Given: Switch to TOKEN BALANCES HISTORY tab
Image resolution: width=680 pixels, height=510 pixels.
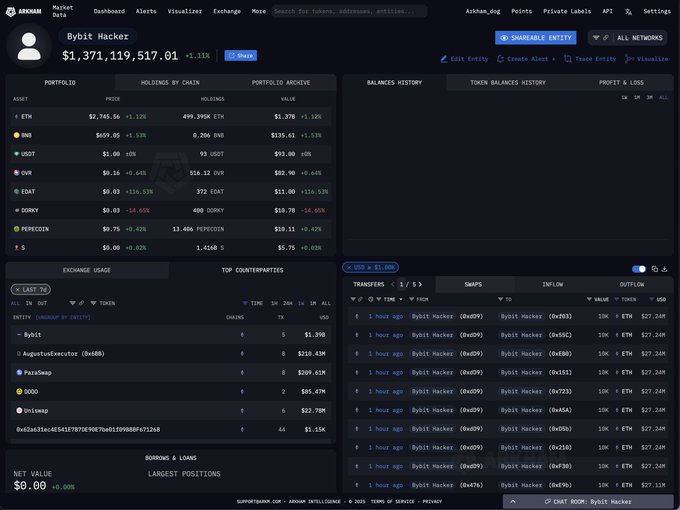Looking at the screenshot, I should pyautogui.click(x=508, y=82).
